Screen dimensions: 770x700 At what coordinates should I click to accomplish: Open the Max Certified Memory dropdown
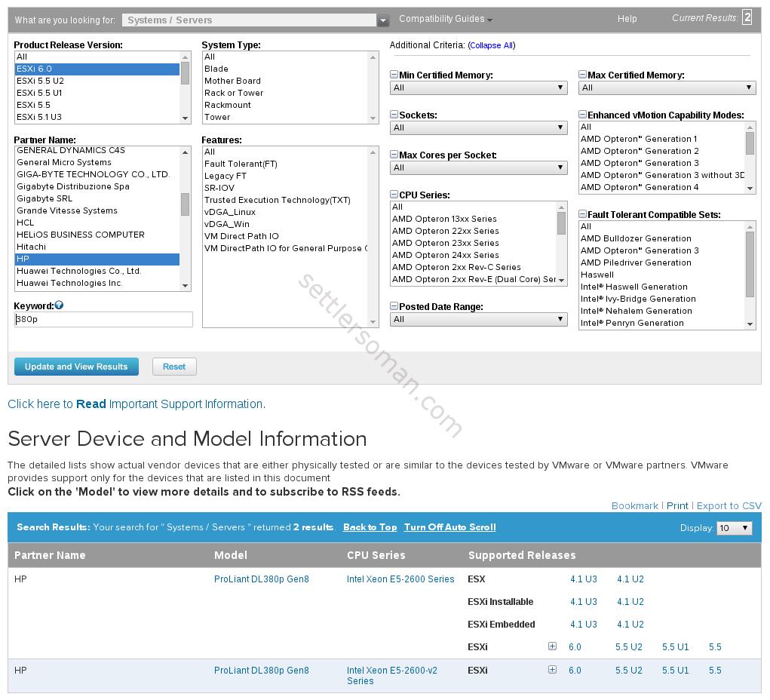click(x=667, y=88)
